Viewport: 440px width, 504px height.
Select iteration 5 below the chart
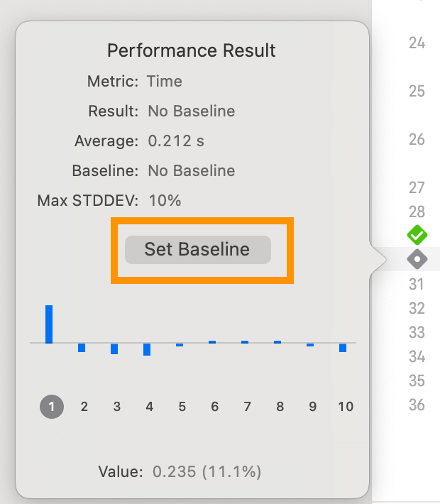pyautogui.click(x=182, y=407)
